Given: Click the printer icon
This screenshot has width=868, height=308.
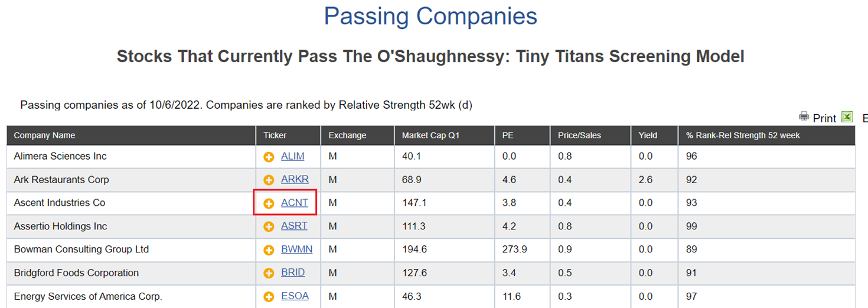Looking at the screenshot, I should (804, 116).
